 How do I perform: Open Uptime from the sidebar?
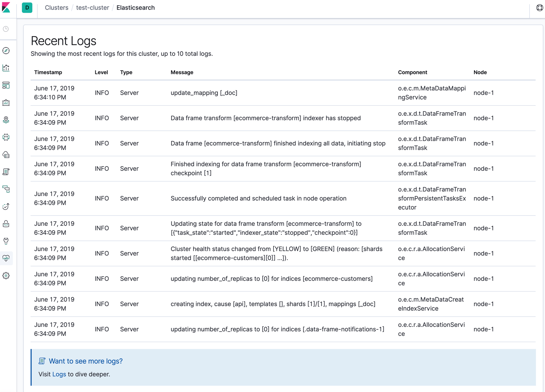(6, 206)
